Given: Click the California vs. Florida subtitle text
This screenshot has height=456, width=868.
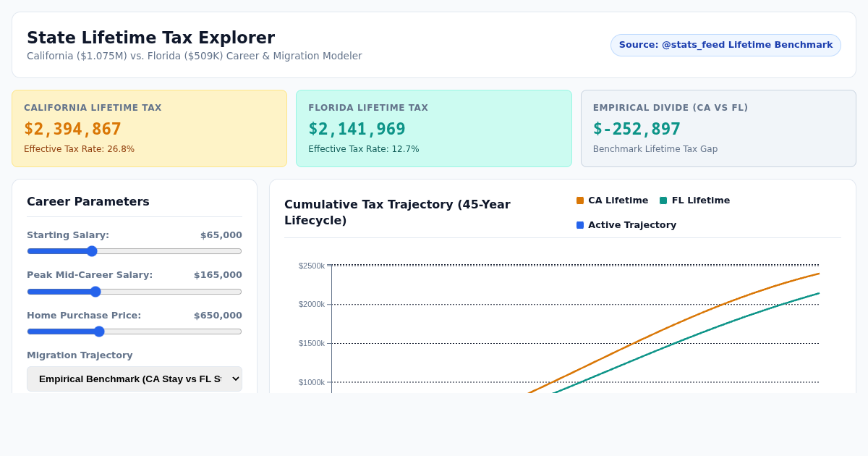Looking at the screenshot, I should pyautogui.click(x=195, y=56).
